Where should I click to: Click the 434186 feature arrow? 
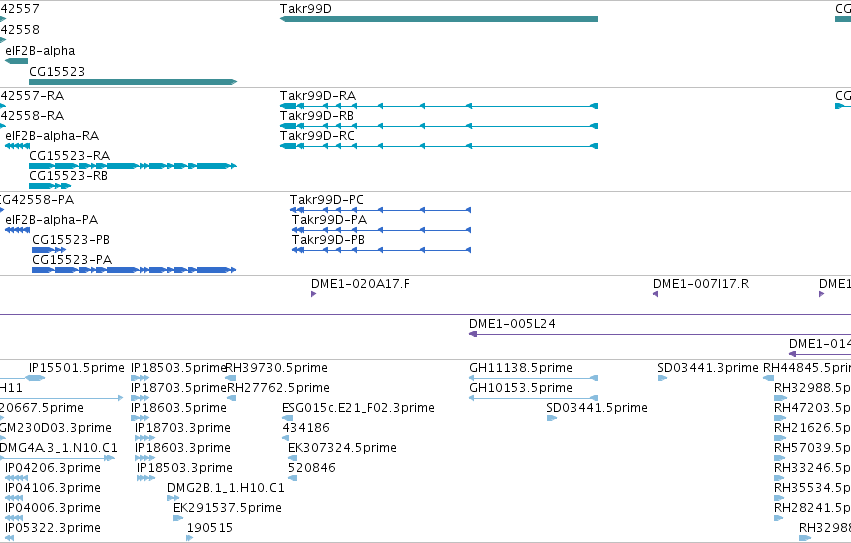click(x=286, y=438)
